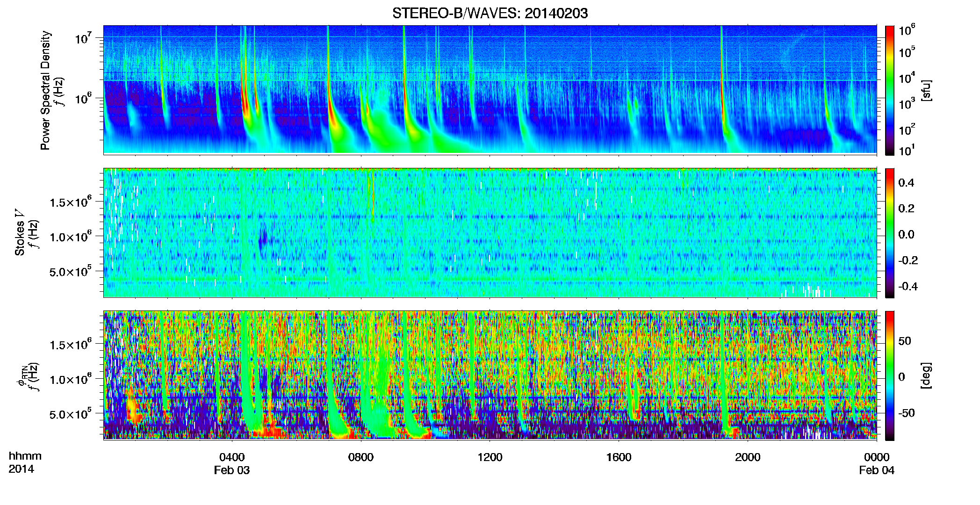Screen dimensions: 980x505
Task: Click the power spectral density spectrogram panel
Action: (490, 90)
